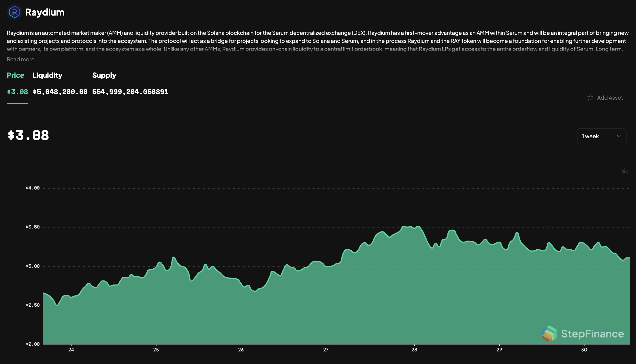Click the StepFinance watermark text

point(592,333)
